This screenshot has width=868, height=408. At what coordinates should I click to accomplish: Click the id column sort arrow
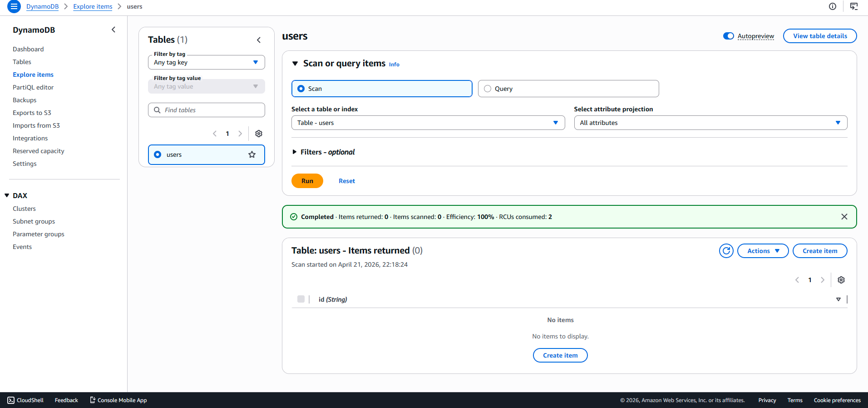click(x=838, y=299)
